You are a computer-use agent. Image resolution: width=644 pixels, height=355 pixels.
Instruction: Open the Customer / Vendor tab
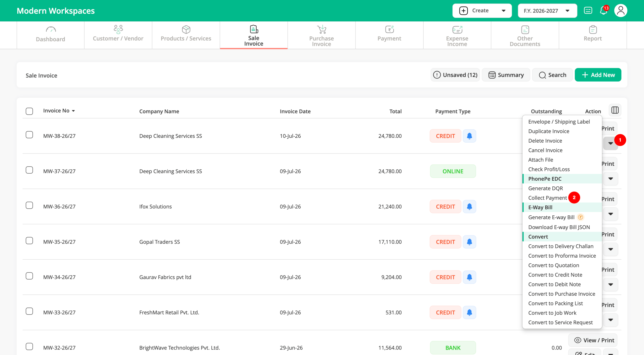(118, 35)
